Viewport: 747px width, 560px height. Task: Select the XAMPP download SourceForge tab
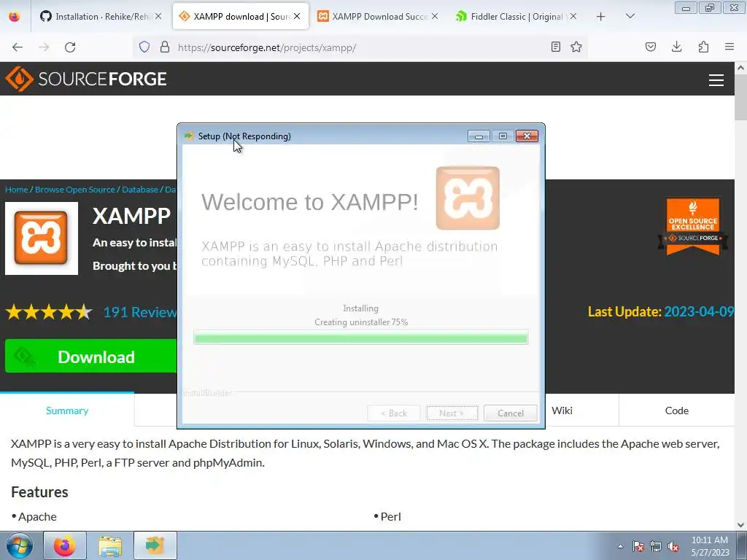(x=240, y=17)
